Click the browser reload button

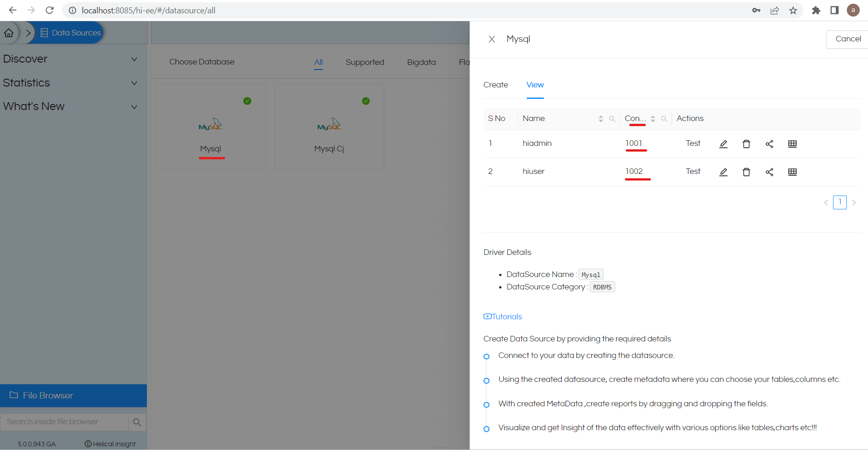(x=50, y=10)
